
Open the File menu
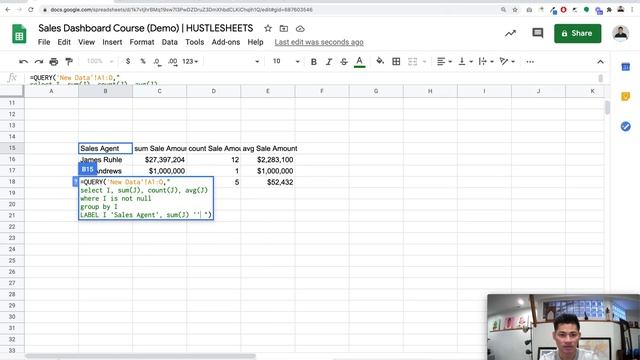(44, 42)
